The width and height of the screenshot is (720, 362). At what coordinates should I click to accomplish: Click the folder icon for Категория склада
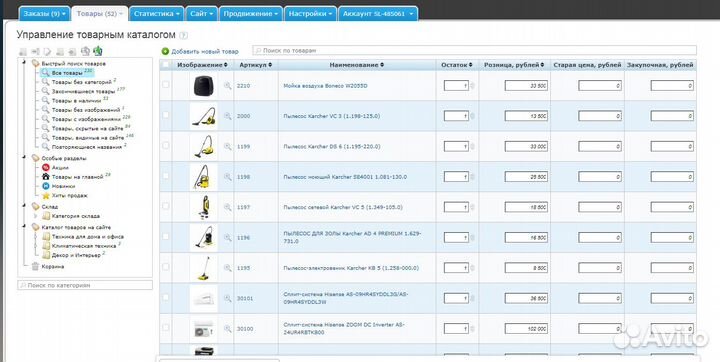click(x=45, y=216)
